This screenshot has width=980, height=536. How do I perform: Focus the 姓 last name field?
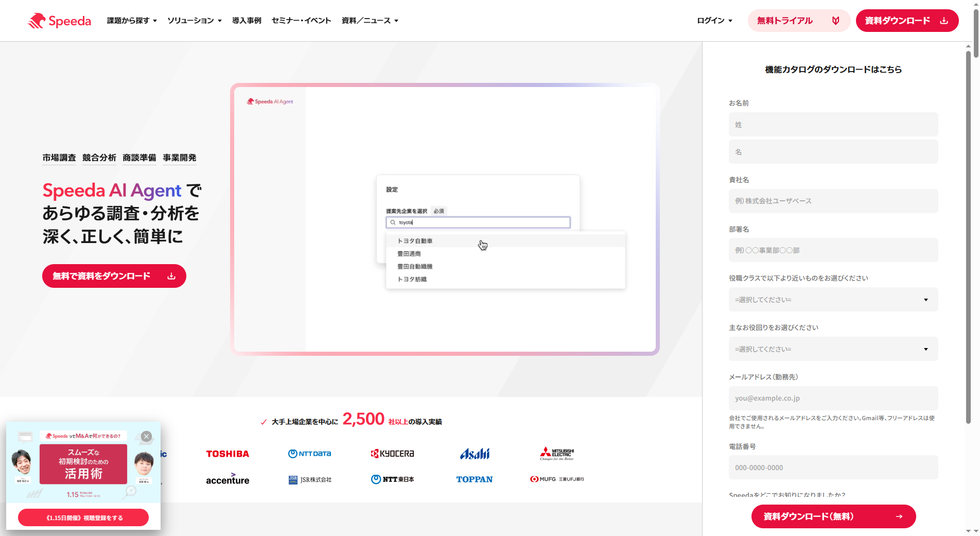click(833, 125)
